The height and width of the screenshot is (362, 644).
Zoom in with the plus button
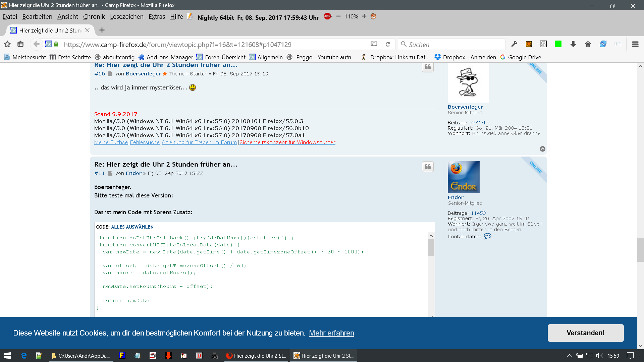tap(364, 16)
